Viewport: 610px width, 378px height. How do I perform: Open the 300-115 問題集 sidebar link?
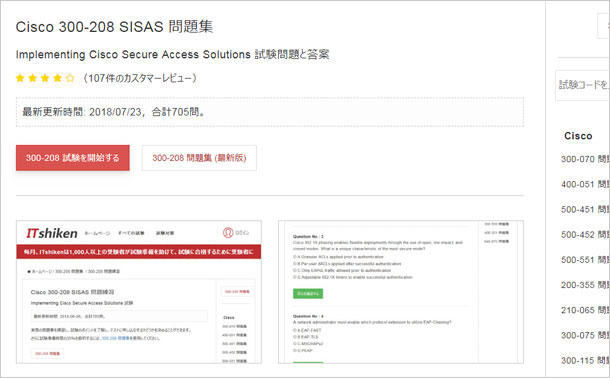pyautogui.click(x=585, y=360)
